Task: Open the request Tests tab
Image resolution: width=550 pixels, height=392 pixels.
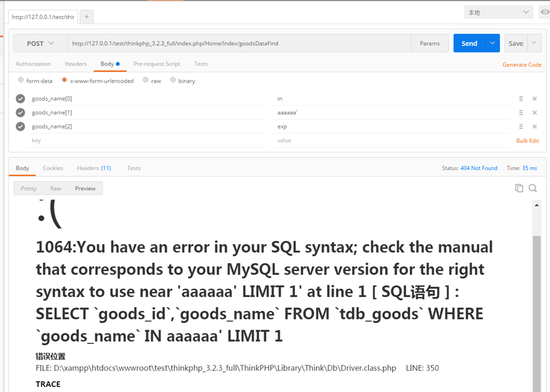Action: (201, 64)
